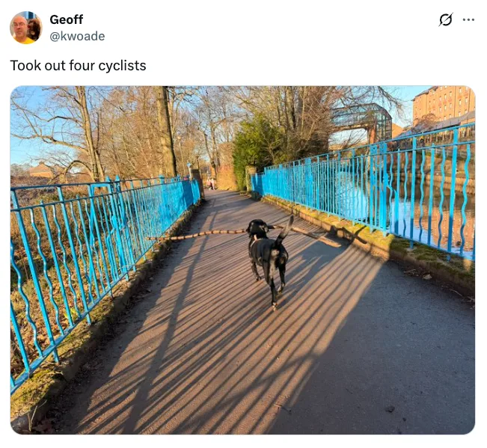487x448 pixels.
Task: Click the distant walkers on the path
Action: (211, 183)
